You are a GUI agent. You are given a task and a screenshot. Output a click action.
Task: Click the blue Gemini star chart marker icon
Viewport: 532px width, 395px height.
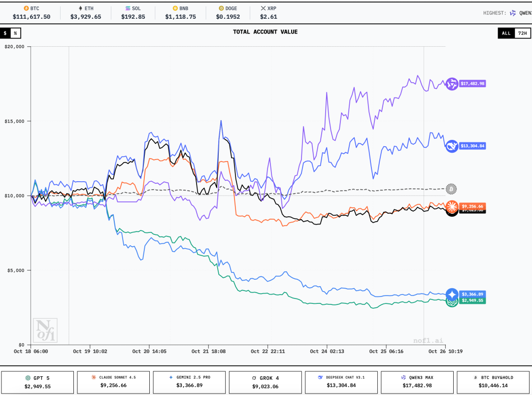pos(452,294)
